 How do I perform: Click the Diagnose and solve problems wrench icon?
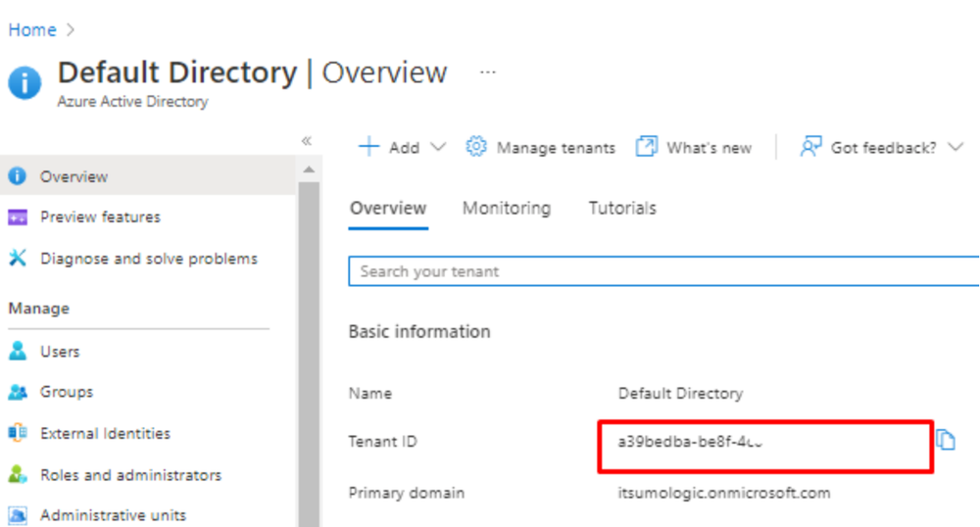point(18,259)
